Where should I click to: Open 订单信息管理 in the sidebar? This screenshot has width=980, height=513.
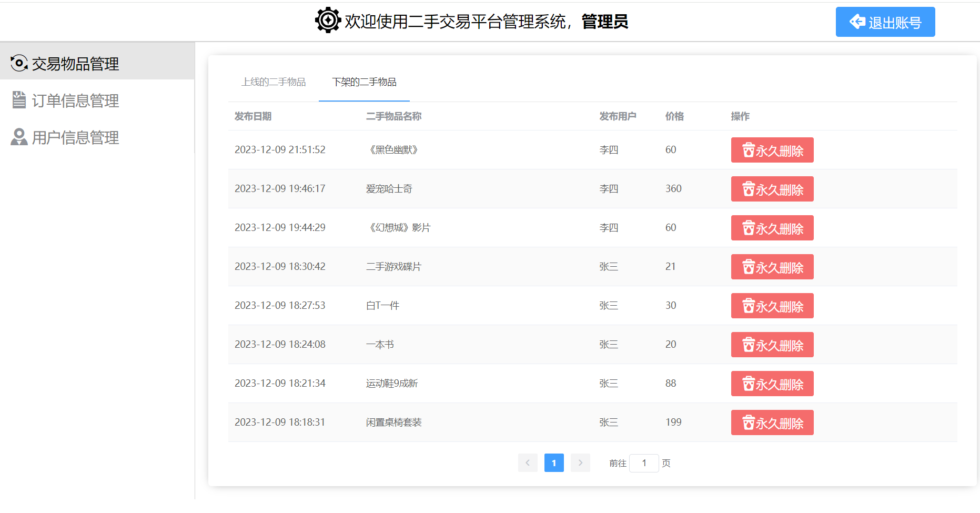(x=97, y=100)
